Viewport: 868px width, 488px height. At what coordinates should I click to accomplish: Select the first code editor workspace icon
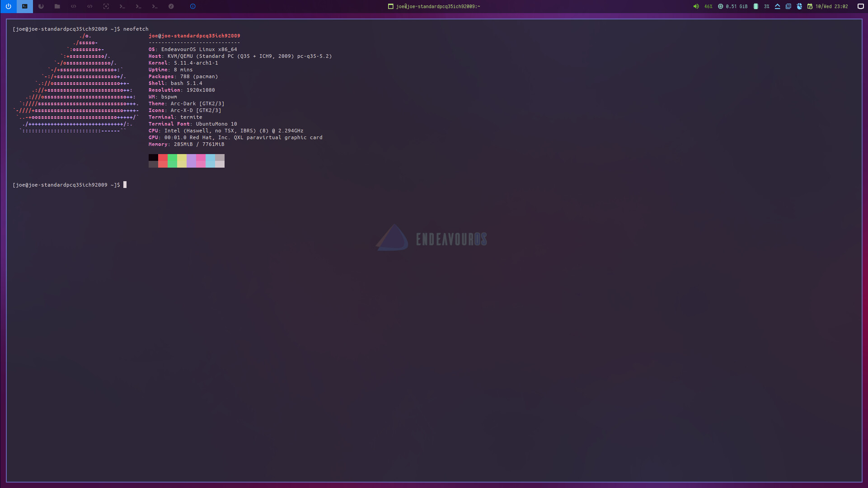tap(74, 6)
